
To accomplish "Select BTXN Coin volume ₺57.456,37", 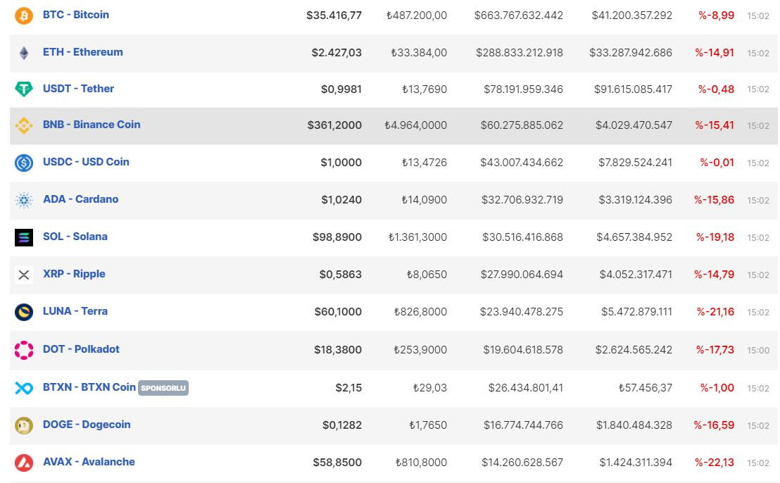I will (645, 388).
